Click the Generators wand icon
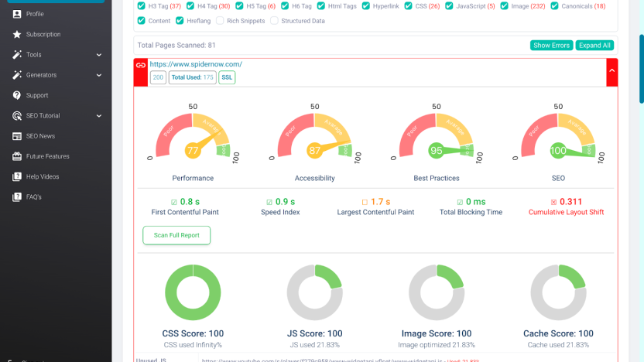Screen dimensions: 644x362 click(x=17, y=75)
